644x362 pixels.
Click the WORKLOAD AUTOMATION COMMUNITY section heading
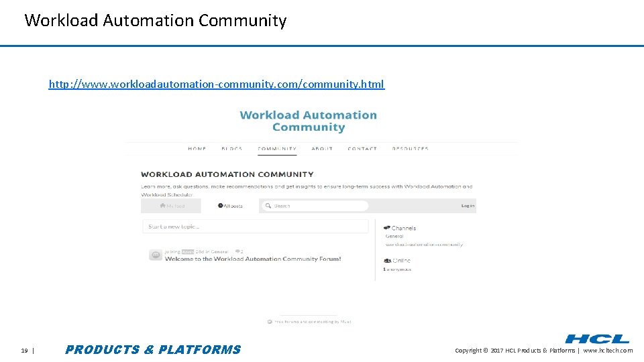227,174
